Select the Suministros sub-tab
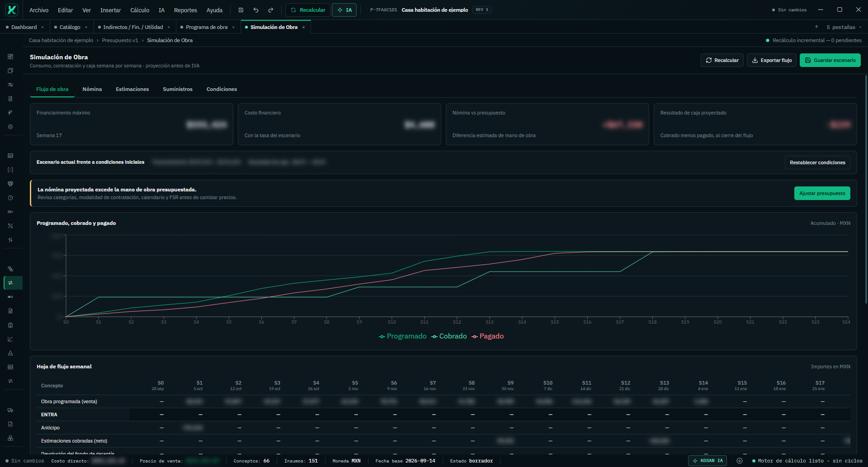868x467 pixels. pos(178,89)
